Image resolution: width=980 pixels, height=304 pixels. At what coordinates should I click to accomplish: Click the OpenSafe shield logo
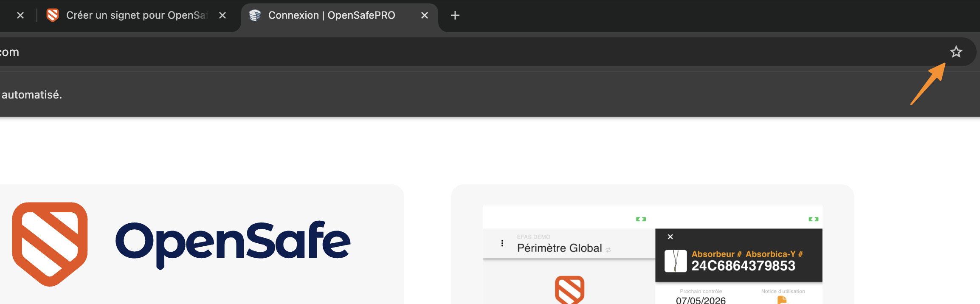point(50,244)
